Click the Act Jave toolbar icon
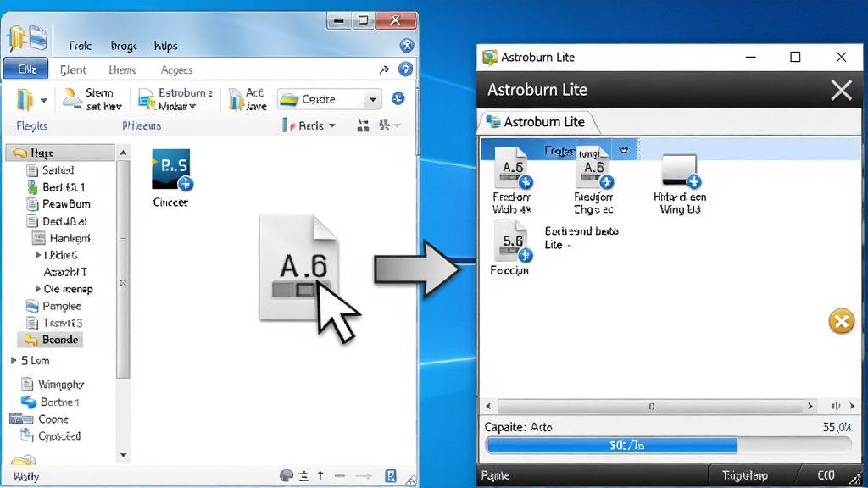 click(236, 100)
